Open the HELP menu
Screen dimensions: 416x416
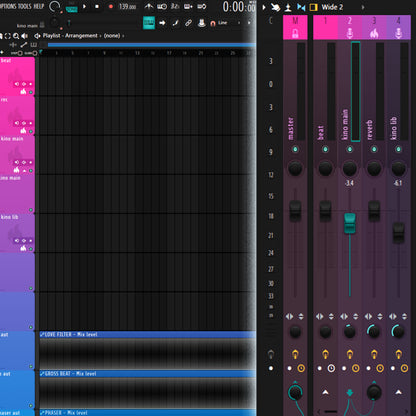[x=38, y=6]
